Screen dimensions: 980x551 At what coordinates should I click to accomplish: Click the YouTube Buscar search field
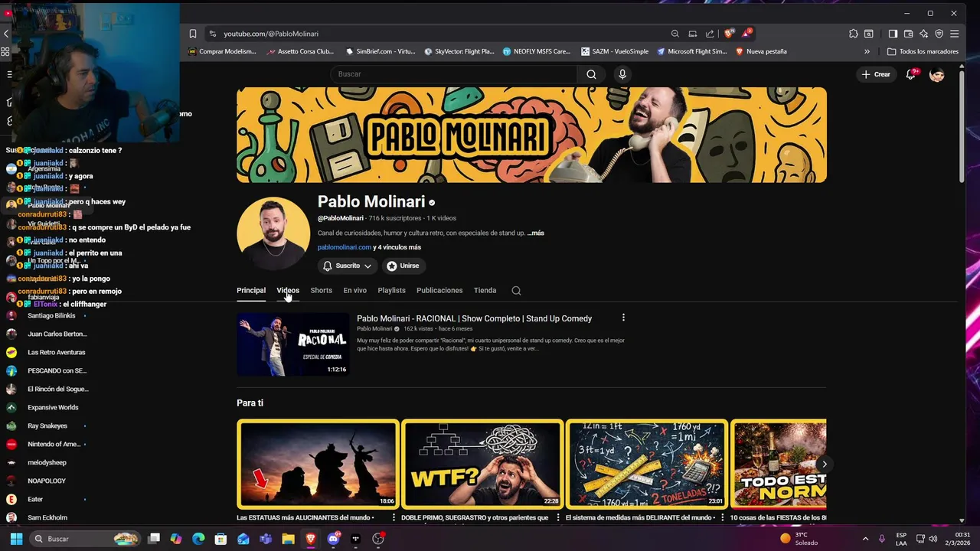point(454,74)
